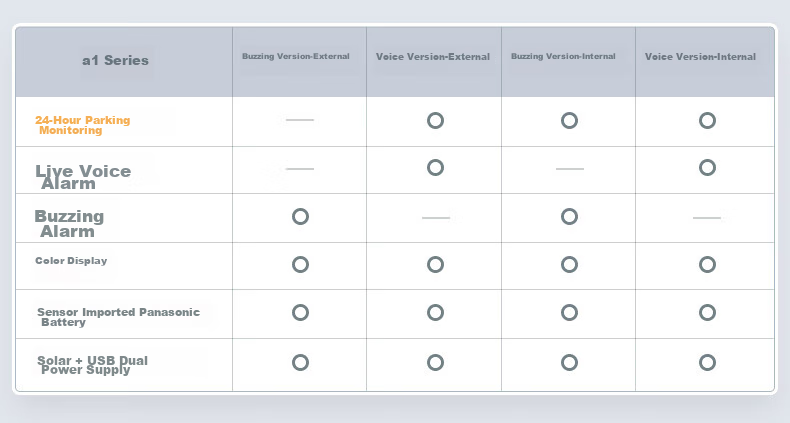790x423 pixels.
Task: Click circle for Solar + USB under Buzzing Version-External
Action: 300,363
